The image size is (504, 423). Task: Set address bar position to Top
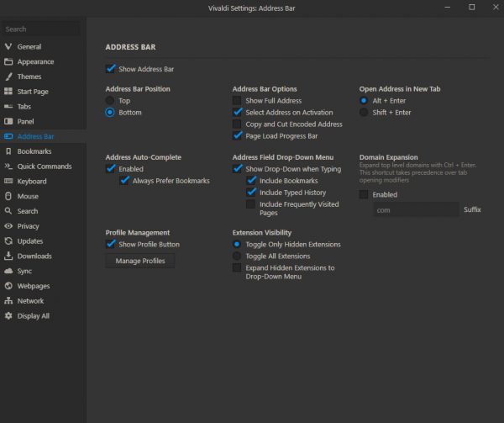(110, 101)
